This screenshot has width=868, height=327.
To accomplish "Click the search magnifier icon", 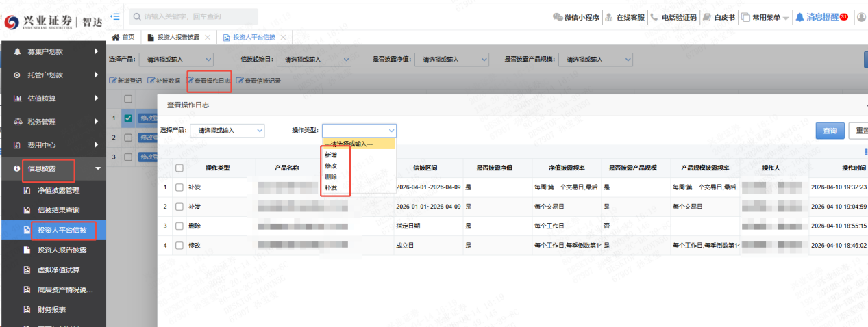I will [136, 16].
